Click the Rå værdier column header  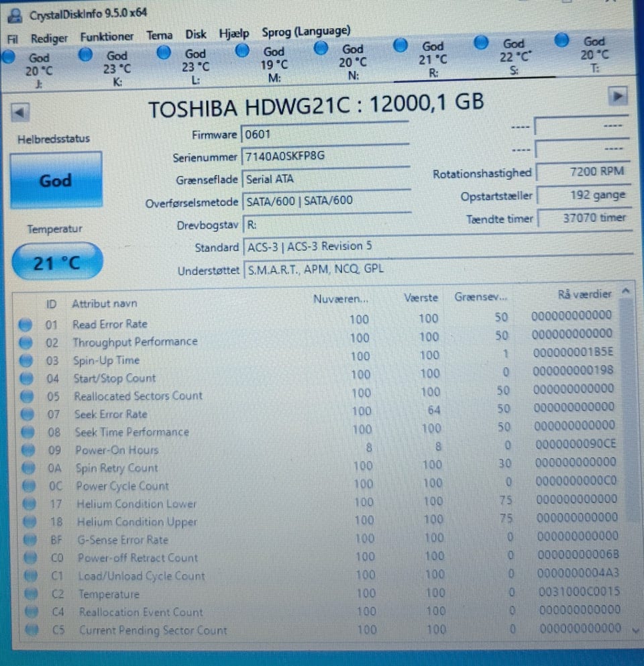(x=584, y=294)
